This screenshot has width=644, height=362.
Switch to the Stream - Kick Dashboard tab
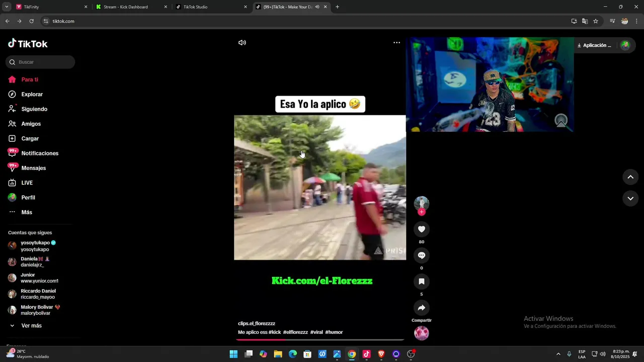pos(131,7)
